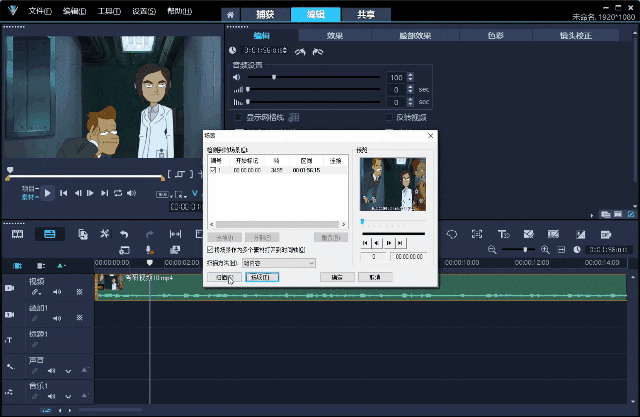The width and height of the screenshot is (640, 417).
Task: Click the timeline zoom slider
Action: click(x=518, y=249)
